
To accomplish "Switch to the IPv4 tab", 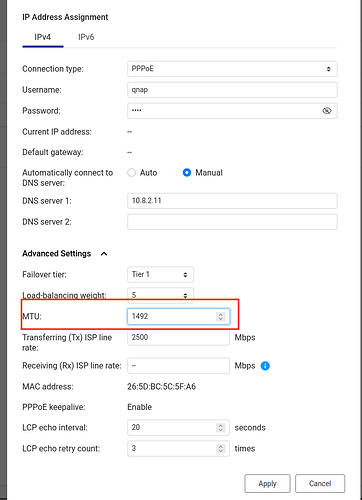I will (x=43, y=37).
